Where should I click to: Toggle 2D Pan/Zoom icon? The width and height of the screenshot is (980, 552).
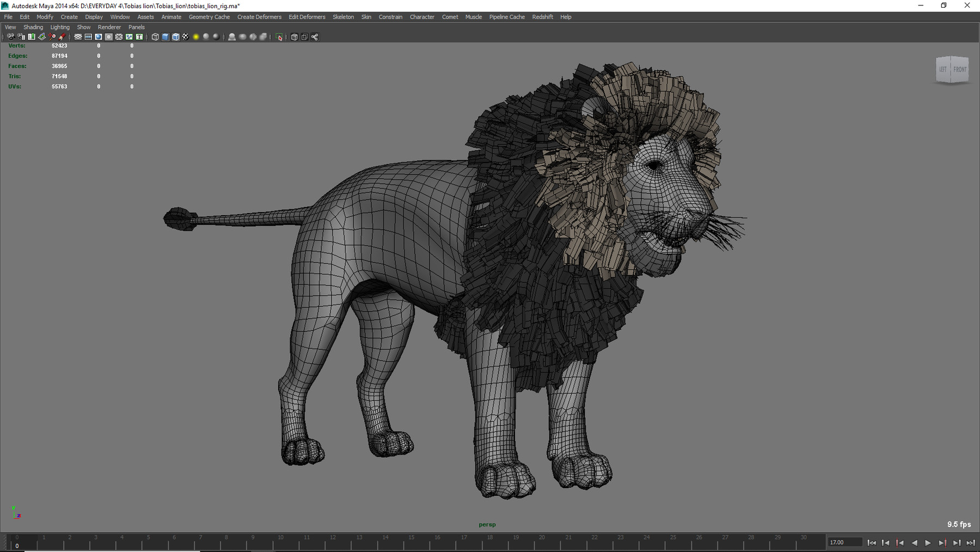[x=52, y=37]
